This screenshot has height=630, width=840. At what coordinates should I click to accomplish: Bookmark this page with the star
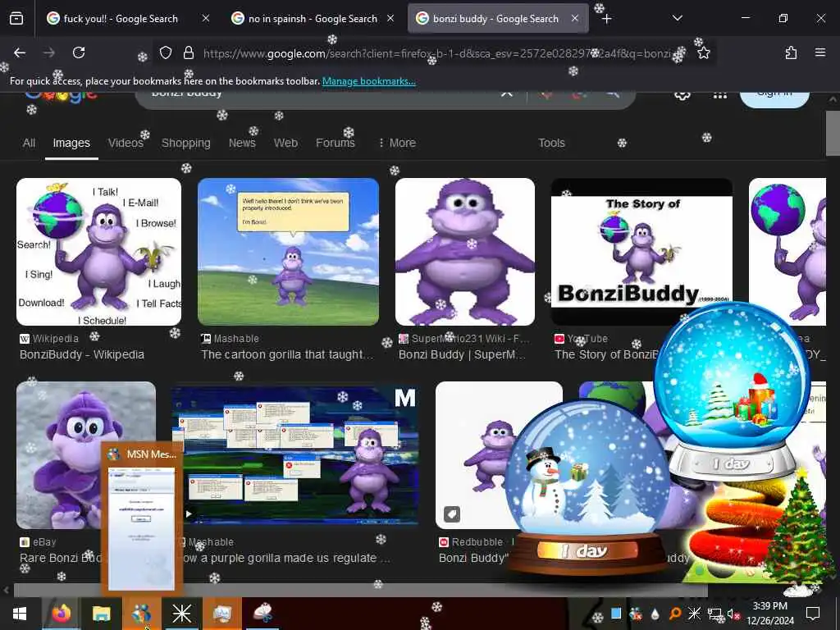(x=703, y=52)
